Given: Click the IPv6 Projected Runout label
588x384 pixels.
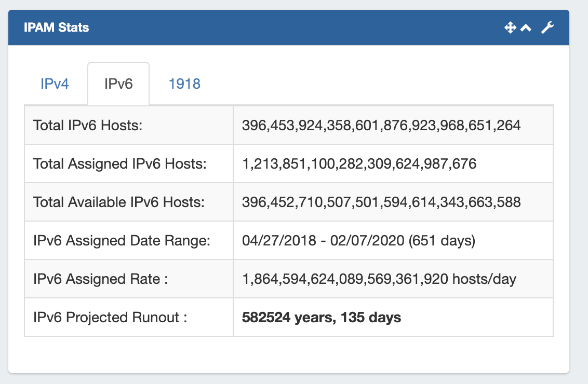Looking at the screenshot, I should click(x=110, y=318).
